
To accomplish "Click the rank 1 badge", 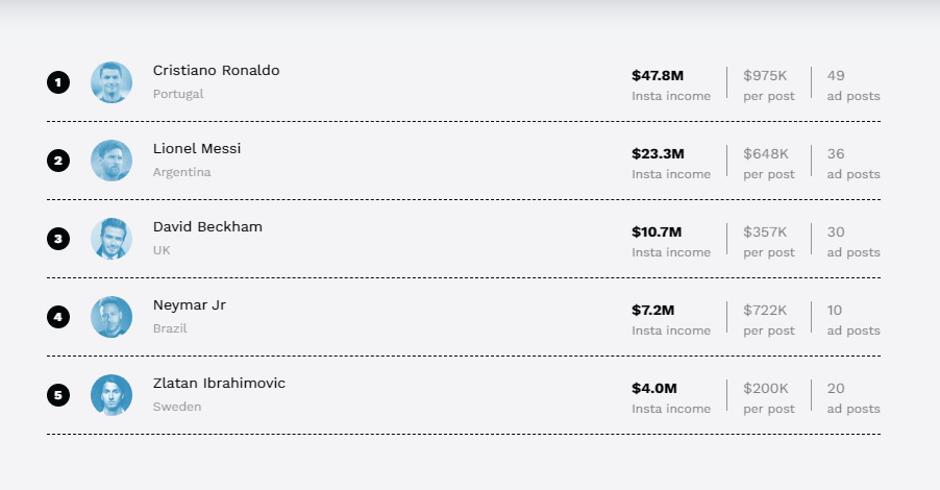I will pos(58,82).
